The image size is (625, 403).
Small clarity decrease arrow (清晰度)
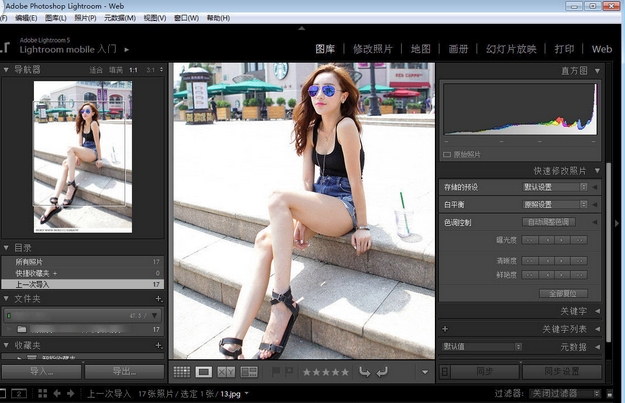pyautogui.click(x=546, y=261)
